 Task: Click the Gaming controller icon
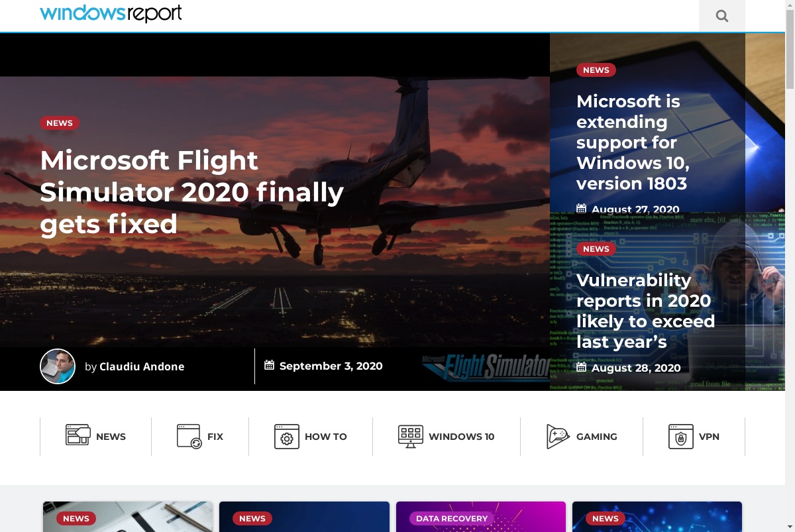point(558,437)
